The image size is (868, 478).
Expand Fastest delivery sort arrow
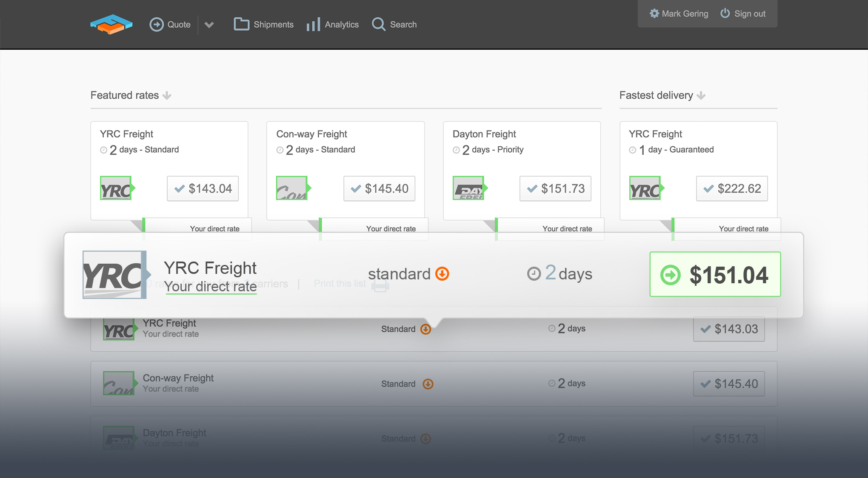(701, 95)
